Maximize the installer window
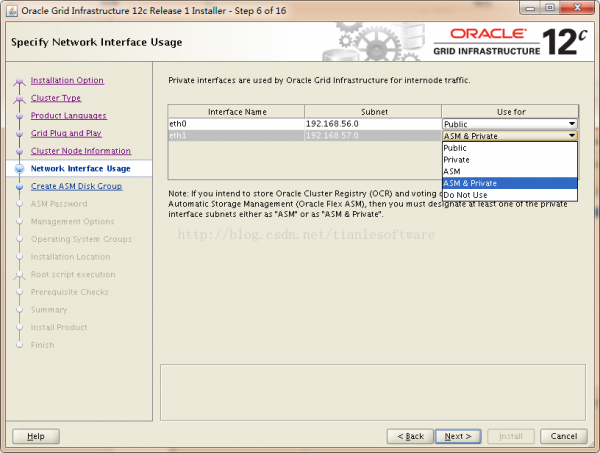 (550, 8)
